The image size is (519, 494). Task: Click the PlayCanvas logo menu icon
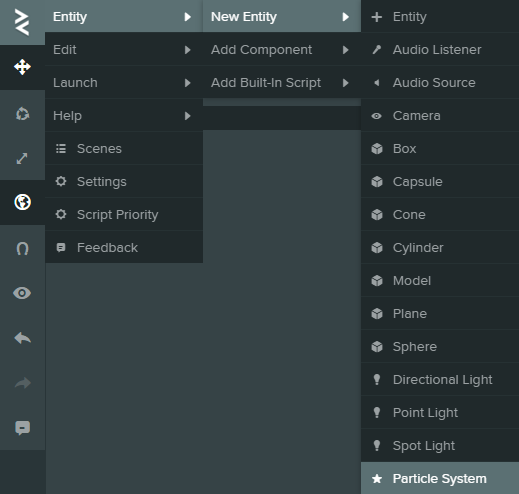click(x=22, y=22)
